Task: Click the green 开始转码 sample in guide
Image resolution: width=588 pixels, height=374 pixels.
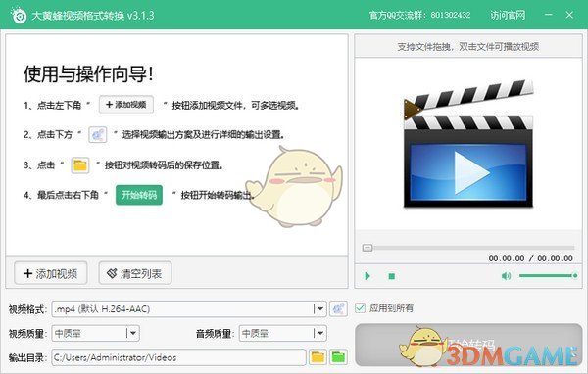Action: (x=139, y=195)
